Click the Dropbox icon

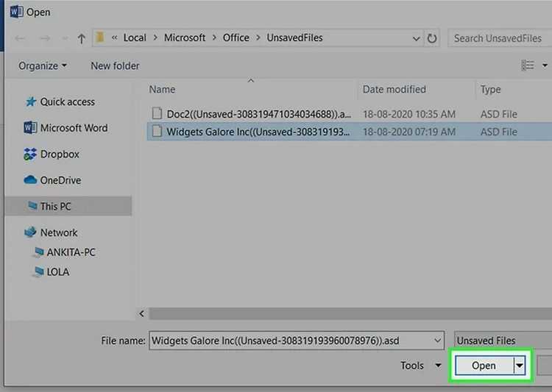(x=30, y=154)
